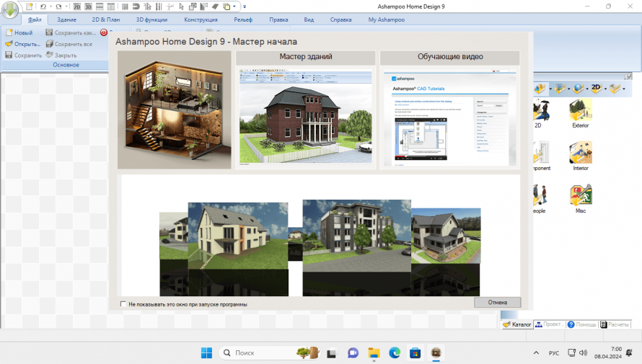This screenshot has height=364, width=642.
Task: Show hidden system tray icons chevron
Action: click(535, 352)
